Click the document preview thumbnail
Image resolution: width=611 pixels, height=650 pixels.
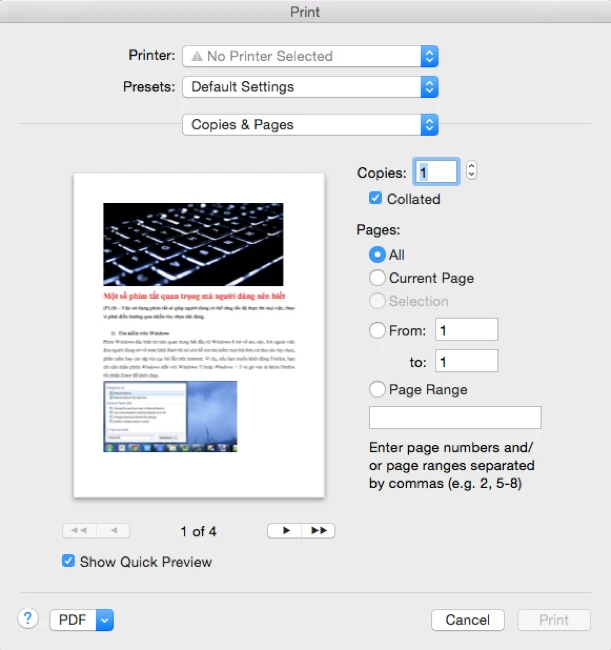click(199, 335)
